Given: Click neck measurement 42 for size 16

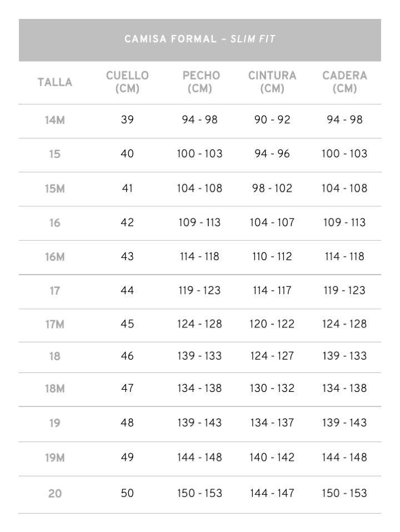Looking at the screenshot, I should (127, 222).
